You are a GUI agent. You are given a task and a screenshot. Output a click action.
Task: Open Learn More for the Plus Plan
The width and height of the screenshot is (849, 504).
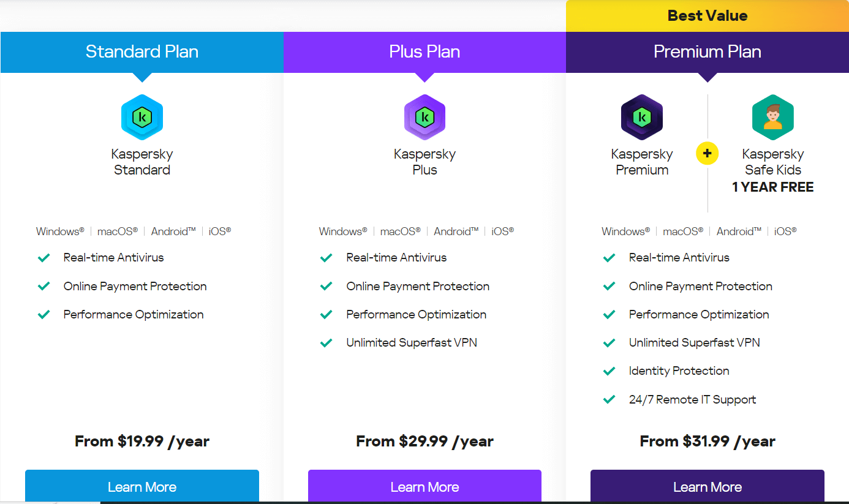pos(424,486)
